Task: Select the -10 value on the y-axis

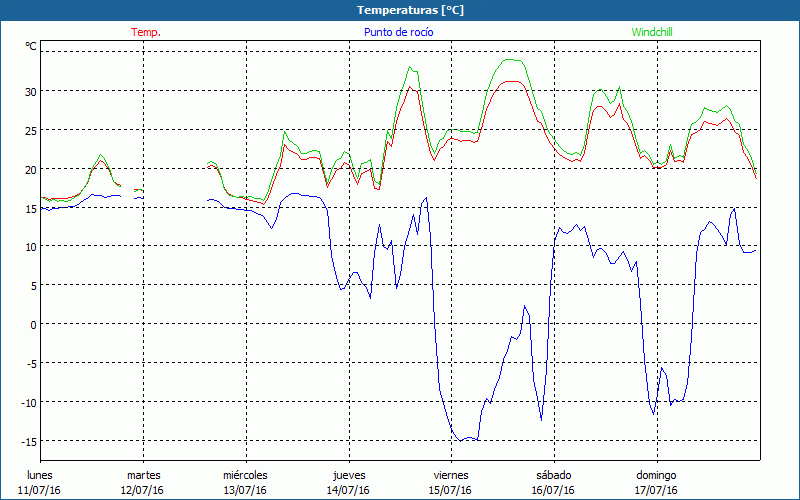Action: coord(28,402)
